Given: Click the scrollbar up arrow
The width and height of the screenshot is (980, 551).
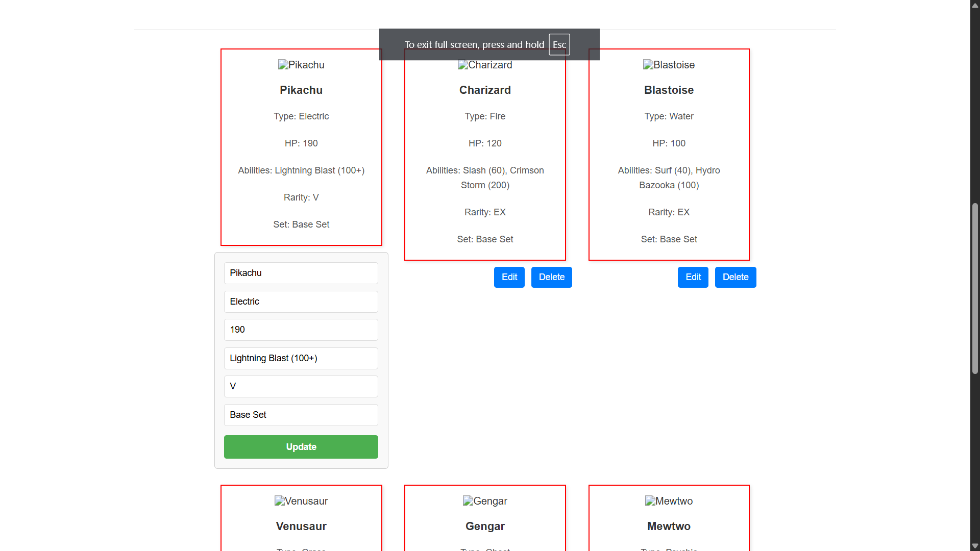Looking at the screenshot, I should (x=975, y=5).
